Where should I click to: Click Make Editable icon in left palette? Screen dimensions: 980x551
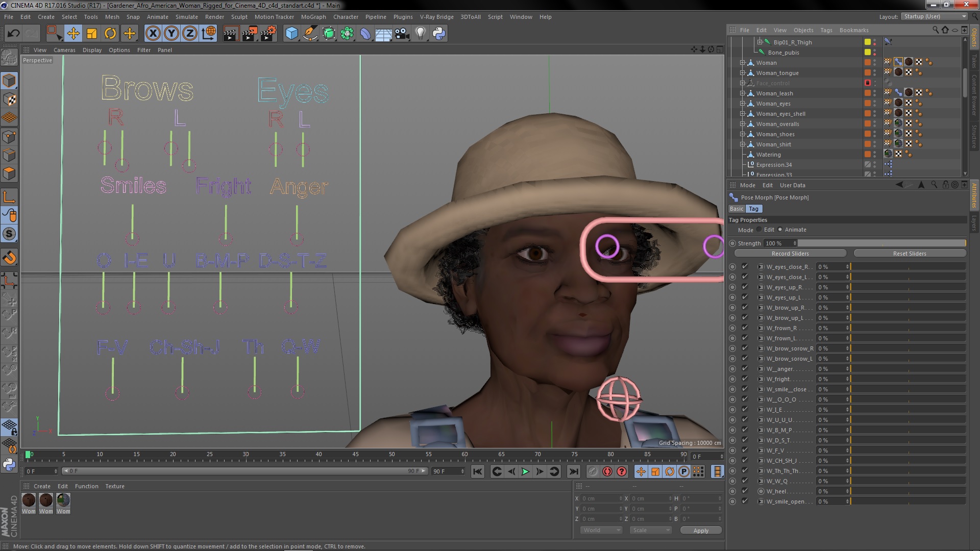coord(9,58)
